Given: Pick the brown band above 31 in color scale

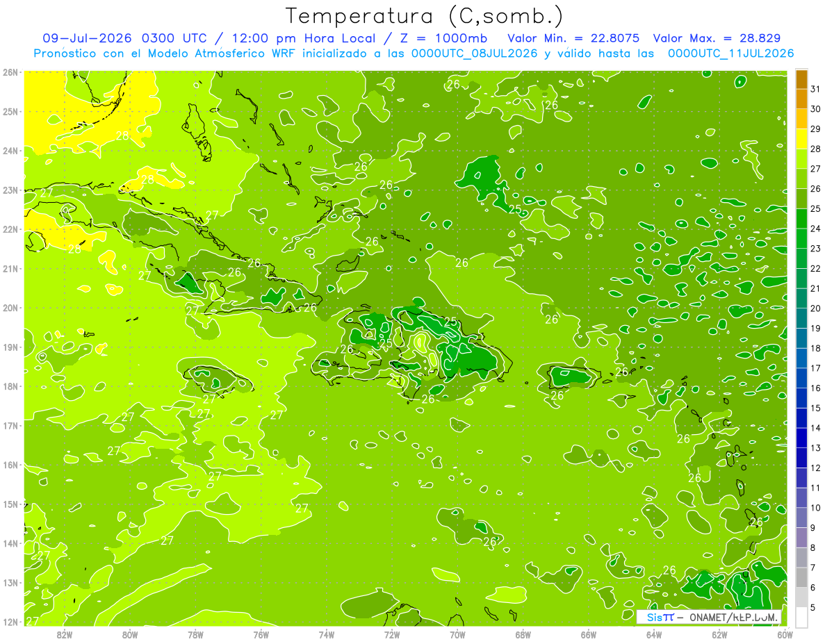Looking at the screenshot, I should [801, 79].
